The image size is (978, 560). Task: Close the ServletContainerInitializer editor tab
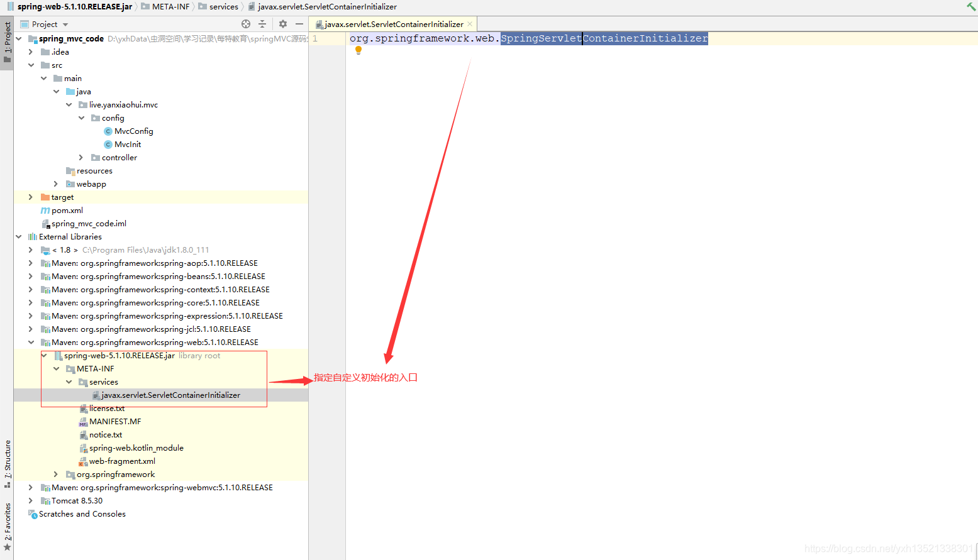pos(469,23)
